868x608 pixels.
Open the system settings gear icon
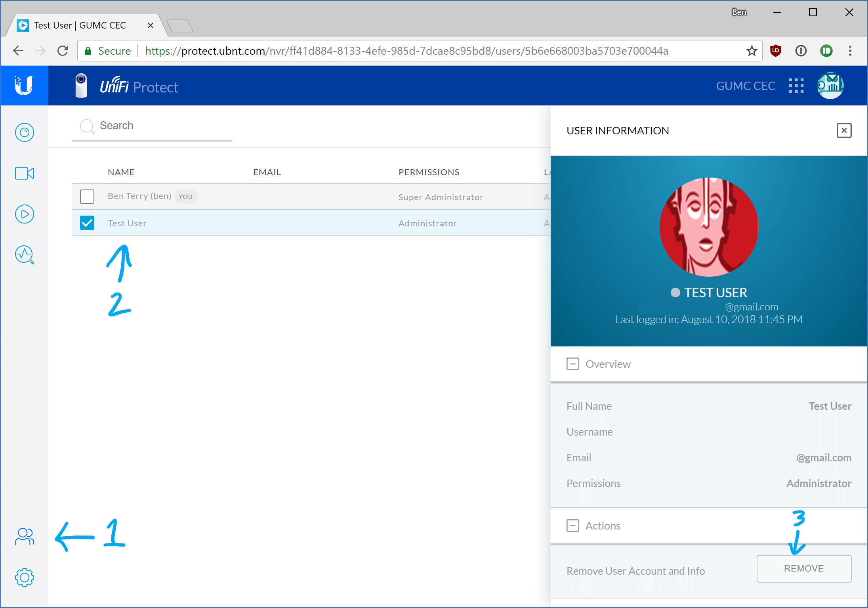(25, 577)
